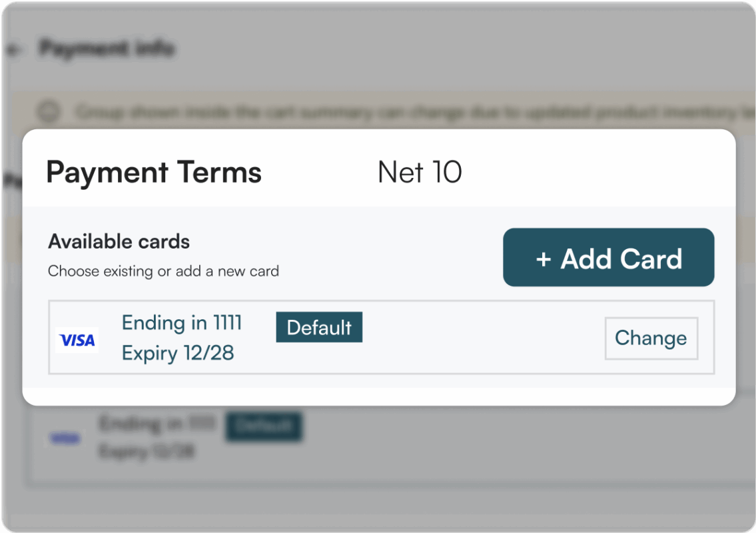Click "Choose existing or add a new card" text
Screen dimensions: 756x533
pos(163,271)
